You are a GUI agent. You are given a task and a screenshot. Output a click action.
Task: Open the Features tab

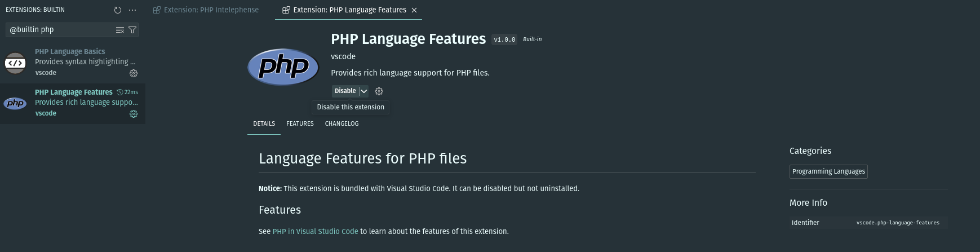300,123
